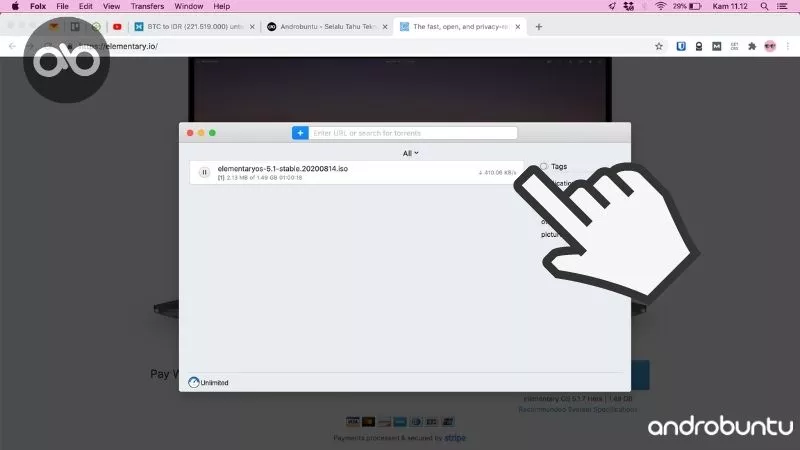Image resolution: width=800 pixels, height=450 pixels.
Task: Click the 410.06 kB/s download speed text
Action: [x=497, y=172]
